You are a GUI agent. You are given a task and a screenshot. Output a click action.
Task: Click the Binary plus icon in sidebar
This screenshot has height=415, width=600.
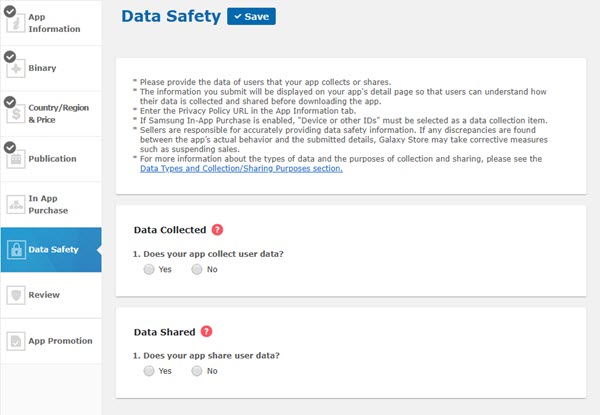pos(16,68)
